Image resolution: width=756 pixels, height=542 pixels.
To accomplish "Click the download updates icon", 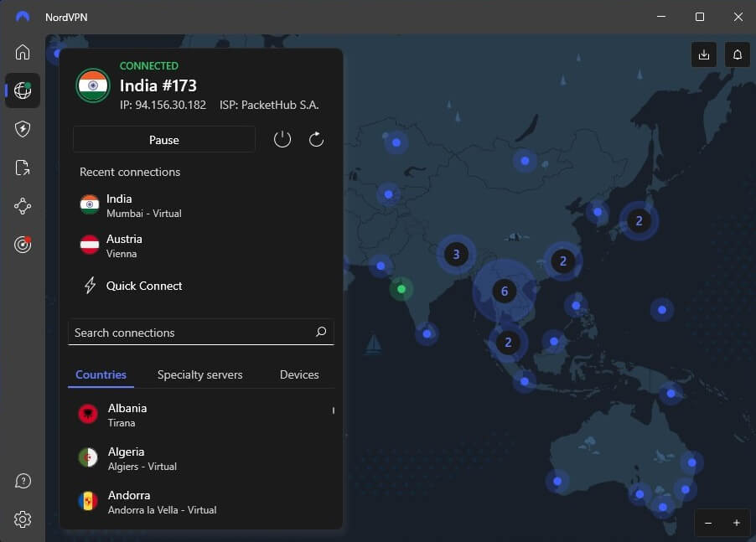I will click(704, 54).
